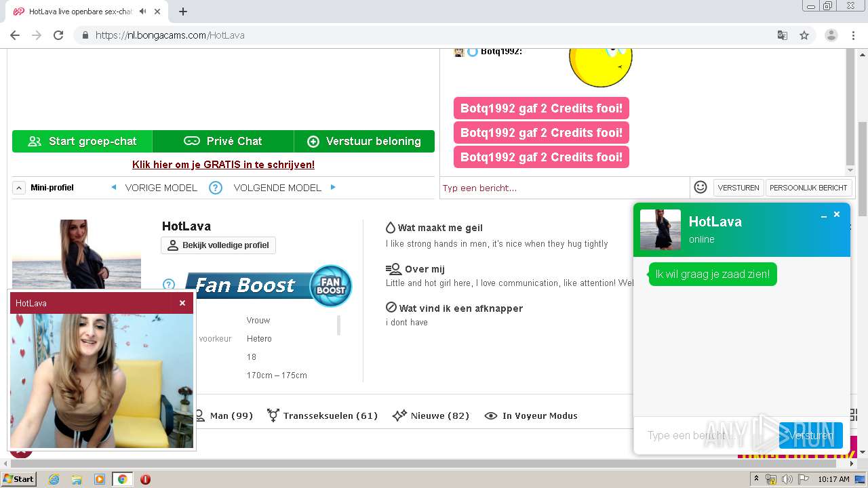Open Windows Start menu
The image size is (868, 488).
pos(19,479)
